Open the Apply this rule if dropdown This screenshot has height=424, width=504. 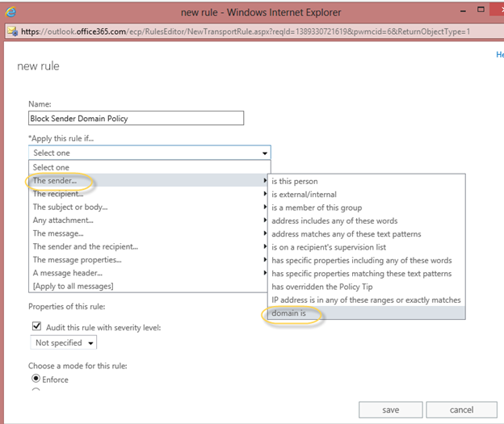click(x=149, y=153)
